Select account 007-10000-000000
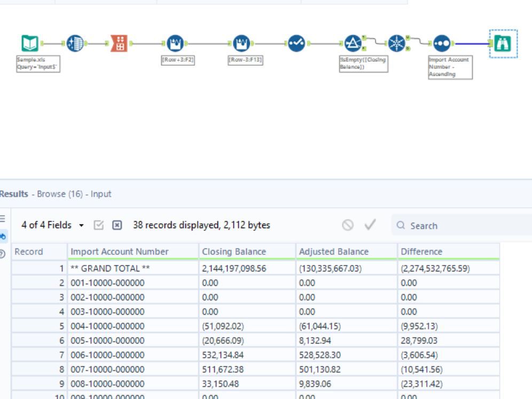The image size is (532, 399). [133, 369]
